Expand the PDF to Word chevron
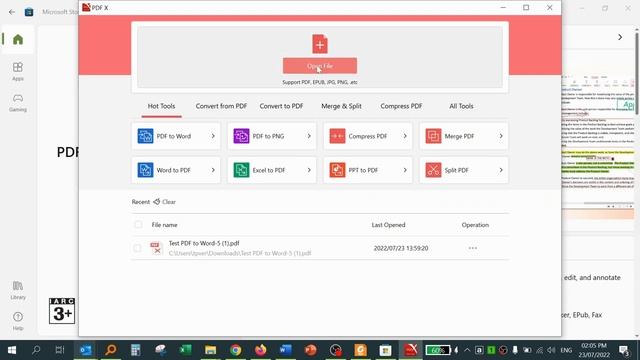This screenshot has height=360, width=640. point(213,136)
